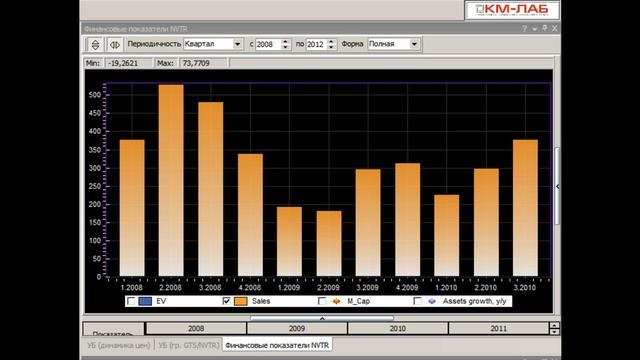Click the vertical scrollbar on right
The image size is (640, 360).
[x=557, y=186]
